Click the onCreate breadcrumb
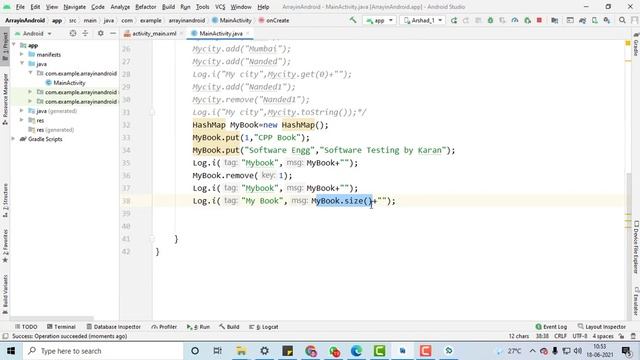Image resolution: width=640 pixels, height=360 pixels. pos(274,20)
